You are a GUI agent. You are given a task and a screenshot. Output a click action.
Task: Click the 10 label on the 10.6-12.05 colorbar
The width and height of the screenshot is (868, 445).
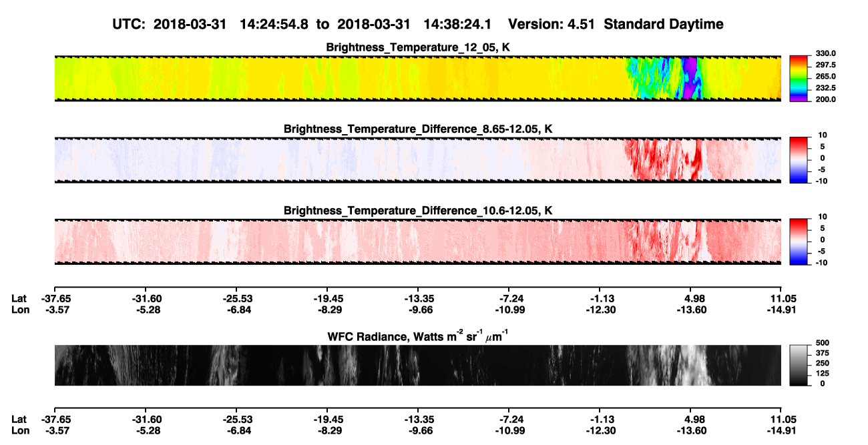tap(823, 217)
